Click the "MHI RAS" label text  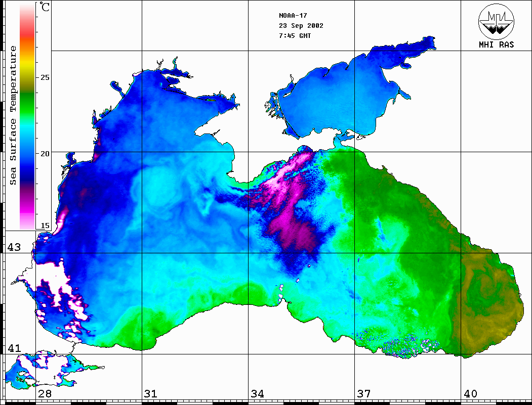(497, 44)
